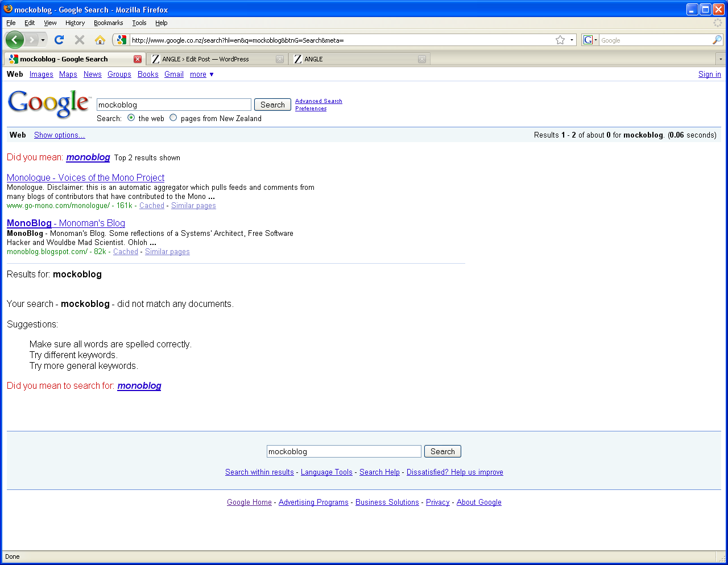Go back with the green Back arrow
This screenshot has height=565, width=728.
coord(14,40)
